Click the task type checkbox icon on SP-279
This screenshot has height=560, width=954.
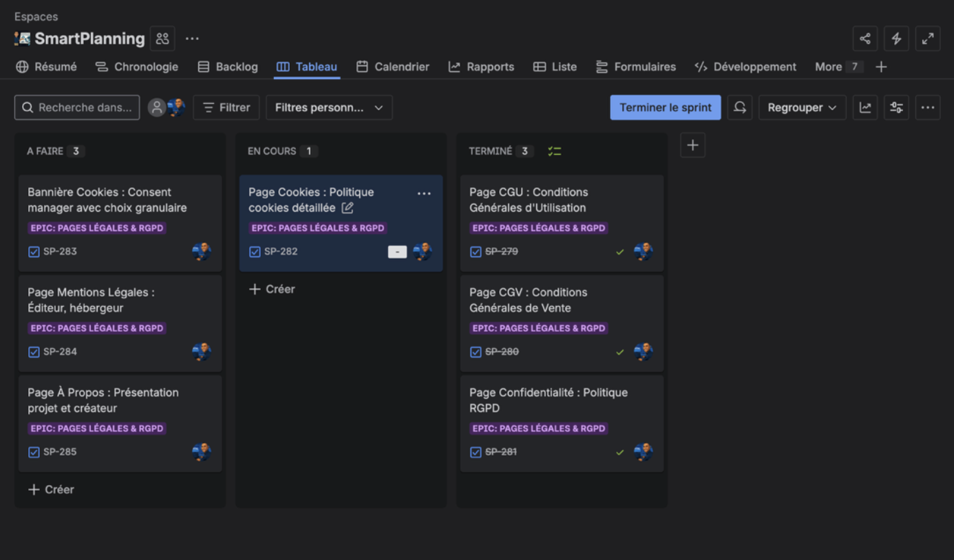pos(476,252)
